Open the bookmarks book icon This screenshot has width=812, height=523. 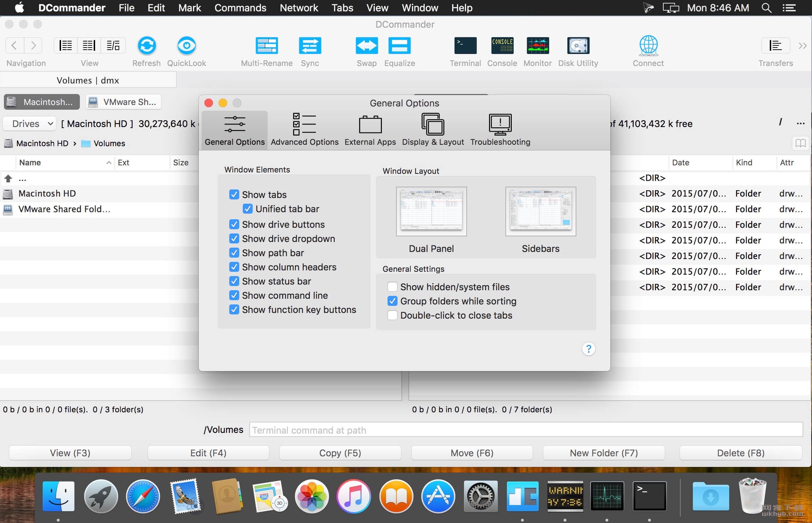tap(800, 143)
